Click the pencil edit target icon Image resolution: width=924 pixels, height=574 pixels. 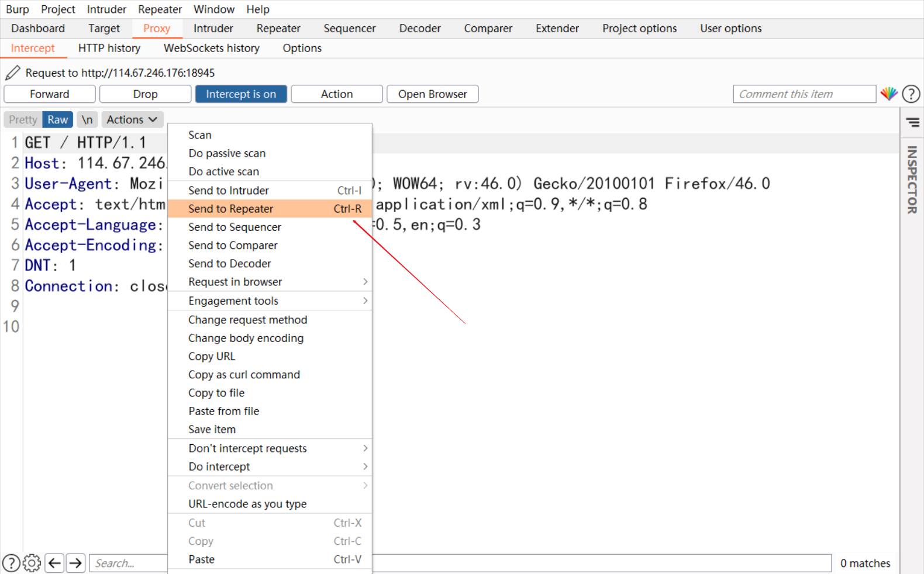pyautogui.click(x=12, y=72)
